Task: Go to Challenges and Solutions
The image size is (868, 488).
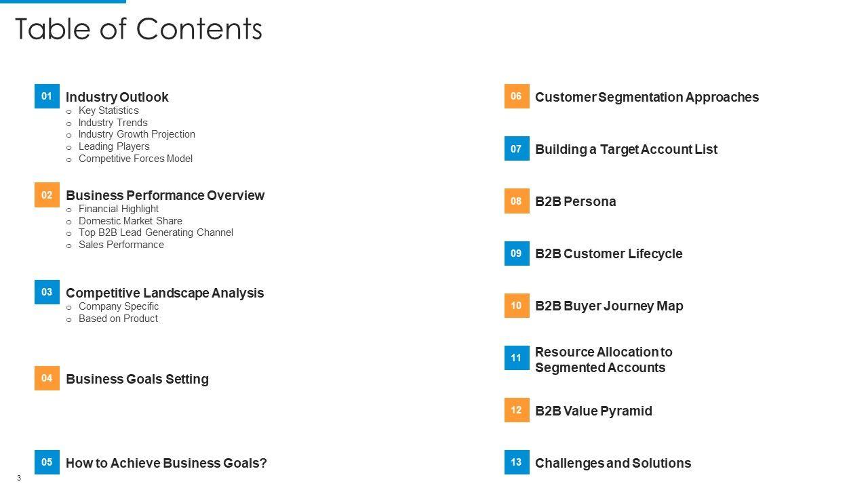Action: click(x=612, y=463)
